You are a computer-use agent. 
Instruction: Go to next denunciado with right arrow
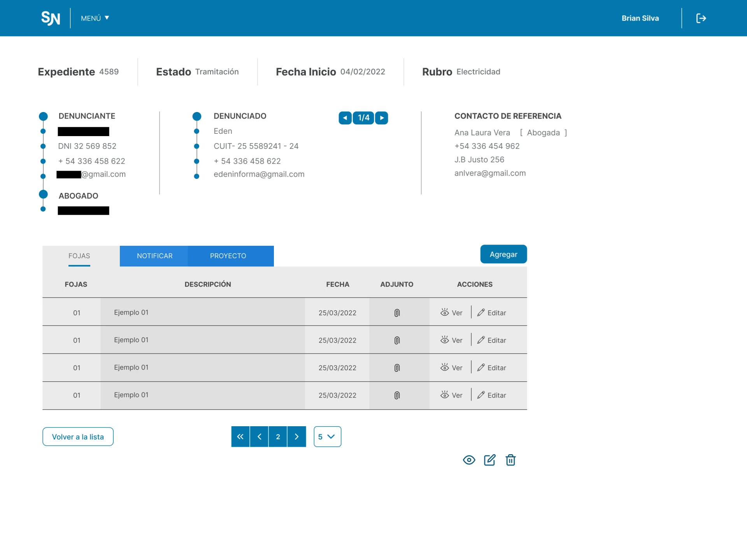[x=382, y=118]
